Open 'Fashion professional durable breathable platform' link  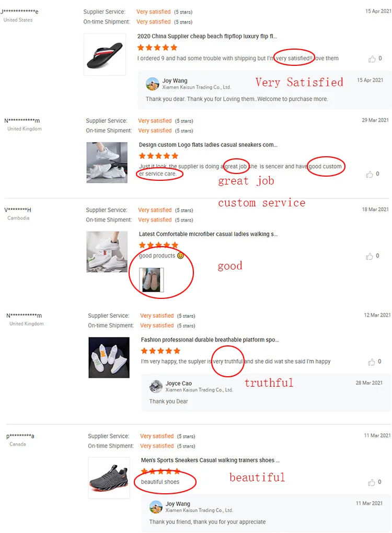point(210,340)
